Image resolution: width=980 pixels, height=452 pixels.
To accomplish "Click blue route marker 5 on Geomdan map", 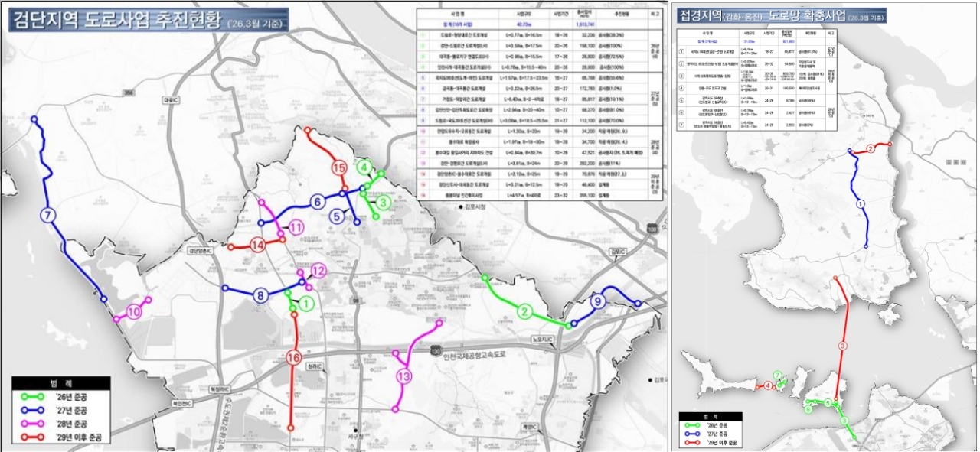I will (338, 216).
